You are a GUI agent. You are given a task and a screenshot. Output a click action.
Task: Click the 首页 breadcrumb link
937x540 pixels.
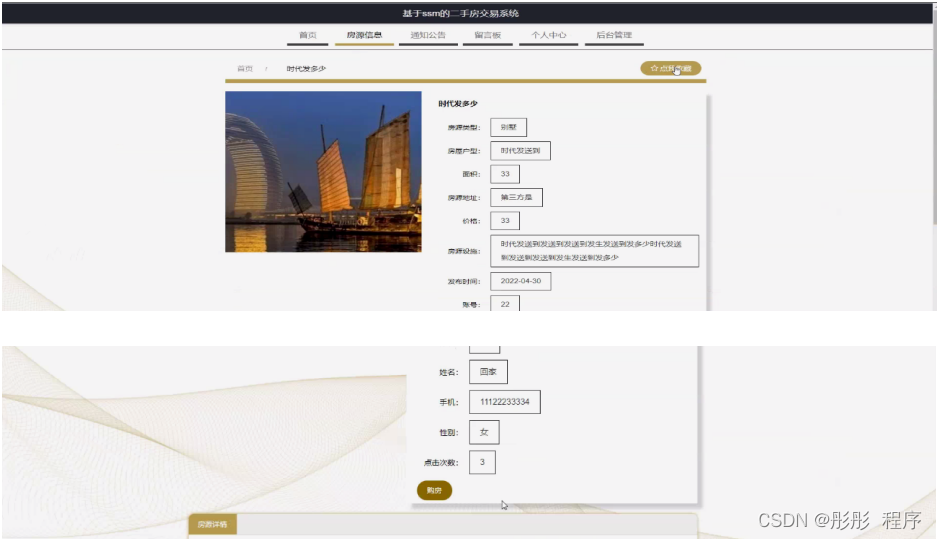[x=245, y=69]
